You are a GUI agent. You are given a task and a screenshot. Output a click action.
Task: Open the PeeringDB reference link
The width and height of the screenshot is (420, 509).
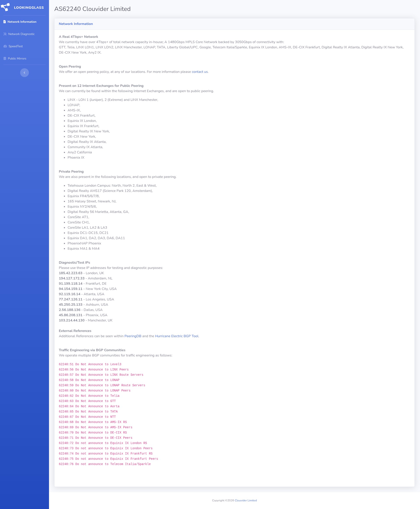[133, 336]
